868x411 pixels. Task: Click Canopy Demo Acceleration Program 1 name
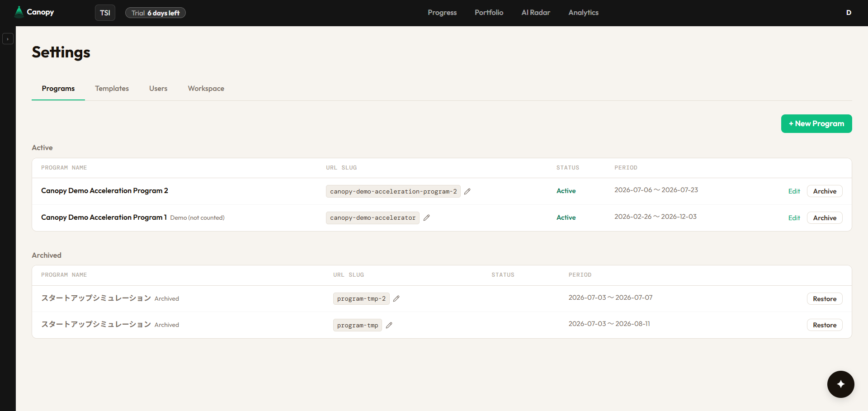click(x=104, y=217)
